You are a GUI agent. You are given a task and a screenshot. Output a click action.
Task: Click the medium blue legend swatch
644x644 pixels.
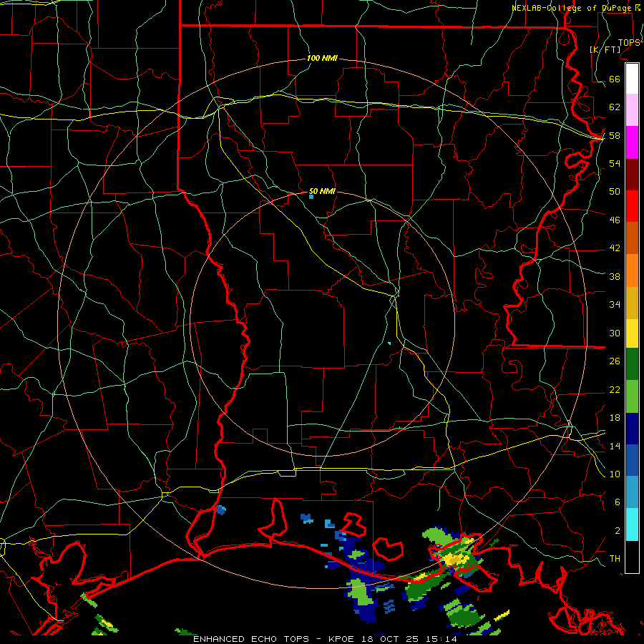coord(632,460)
